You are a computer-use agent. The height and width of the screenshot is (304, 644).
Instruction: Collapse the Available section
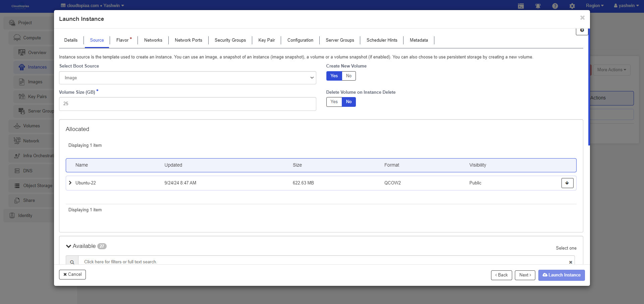pyautogui.click(x=69, y=246)
